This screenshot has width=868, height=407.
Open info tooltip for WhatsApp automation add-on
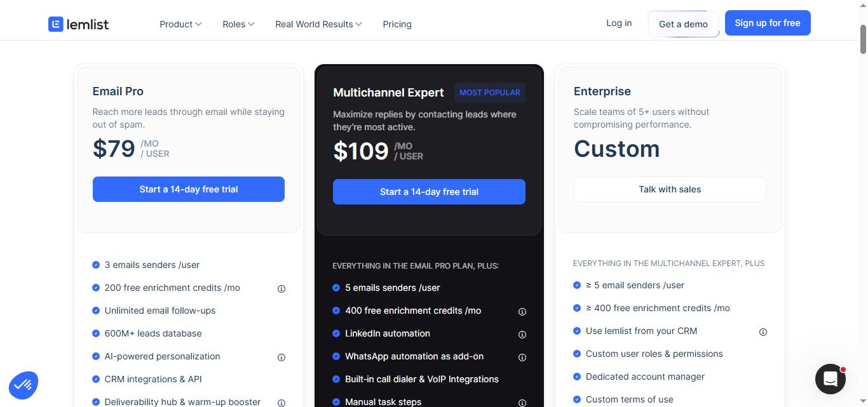(522, 357)
